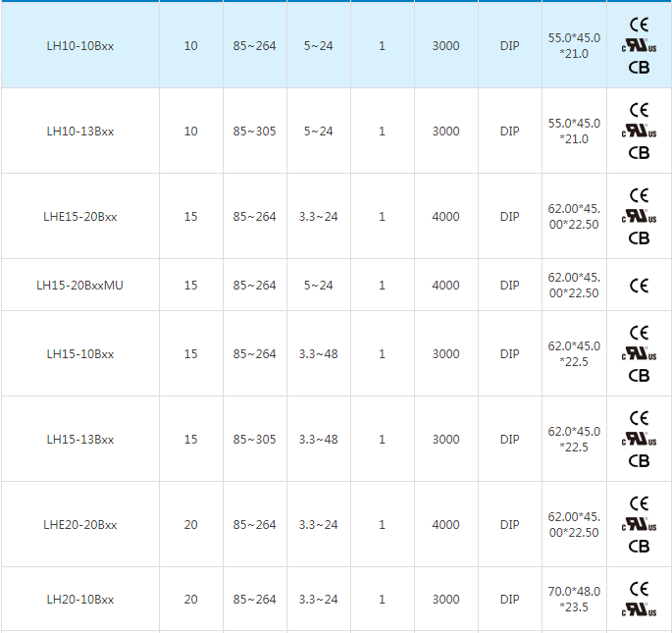672x633 pixels.
Task: Open the LH15-20BxxMU product page
Action: [80, 286]
